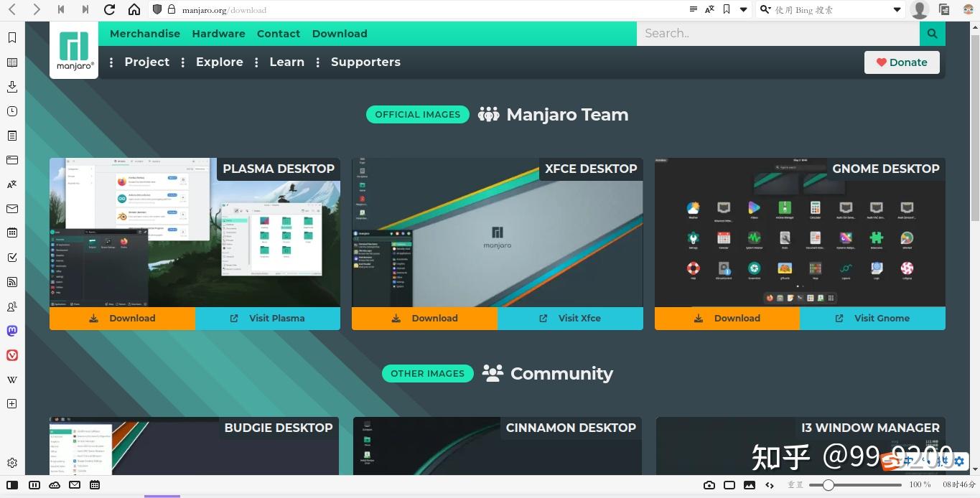Click Visit Gnome link
The width and height of the screenshot is (980, 498).
point(872,319)
